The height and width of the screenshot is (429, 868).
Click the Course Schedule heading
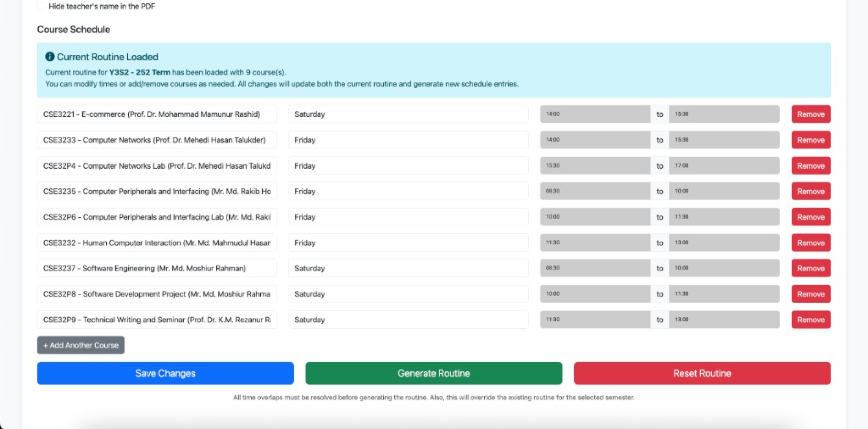click(x=73, y=30)
